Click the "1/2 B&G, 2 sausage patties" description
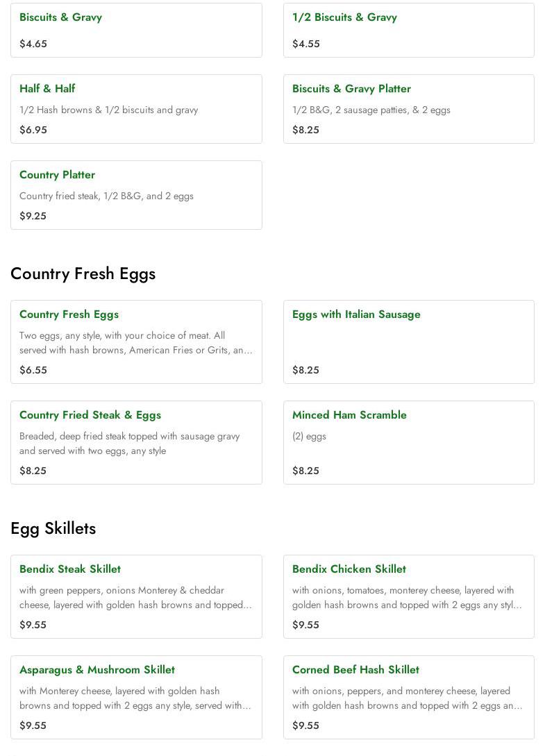Screen dimensions: 545x756 click(x=371, y=110)
